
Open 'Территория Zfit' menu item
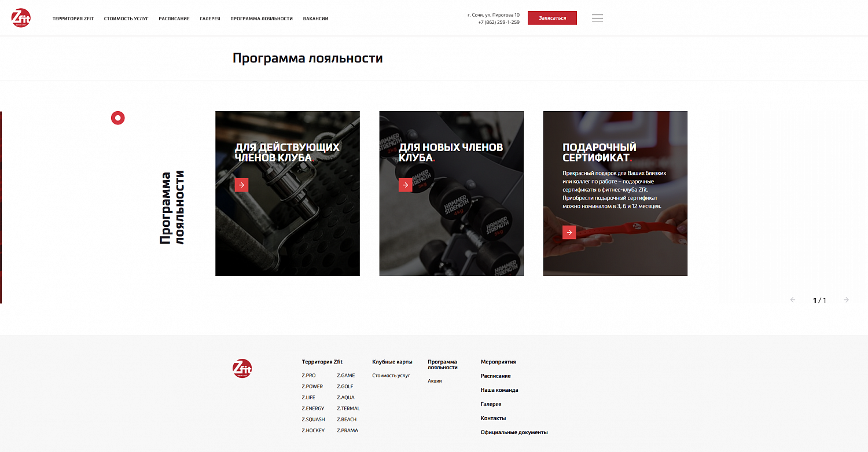pyautogui.click(x=73, y=19)
